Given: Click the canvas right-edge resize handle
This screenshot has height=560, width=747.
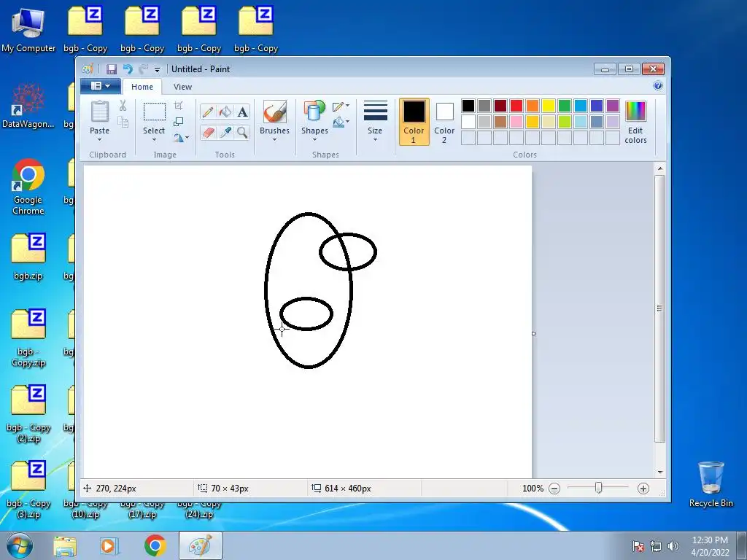Looking at the screenshot, I should tap(533, 333).
